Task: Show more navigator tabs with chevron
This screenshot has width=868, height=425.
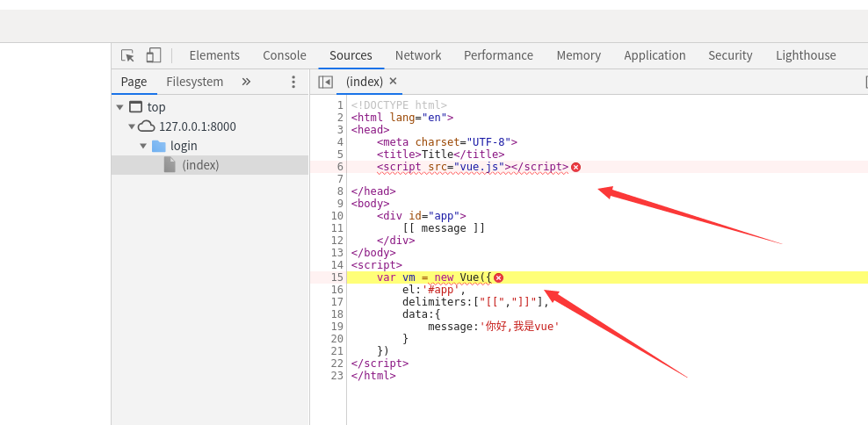Action: click(x=246, y=82)
